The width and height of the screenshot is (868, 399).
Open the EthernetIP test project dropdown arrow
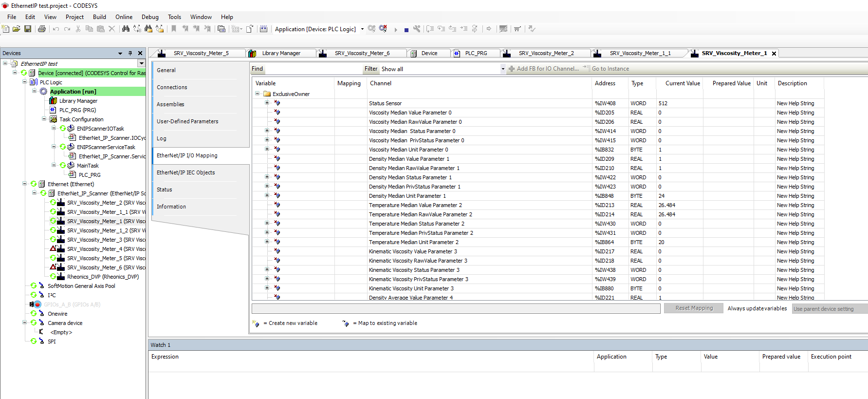pos(141,63)
